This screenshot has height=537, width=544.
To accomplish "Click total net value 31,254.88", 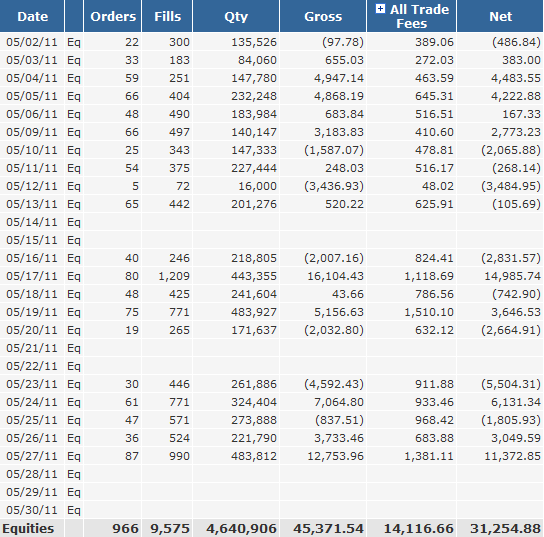I will (505, 528).
